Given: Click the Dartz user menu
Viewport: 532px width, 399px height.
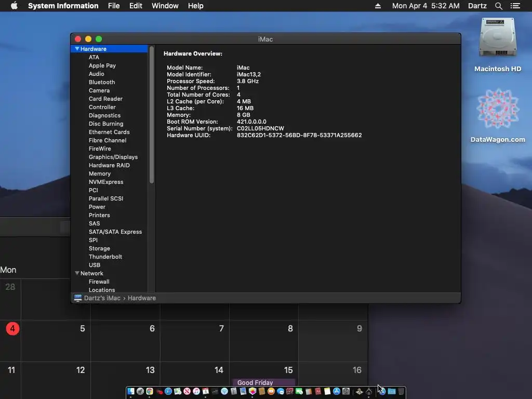Looking at the screenshot, I should [477, 6].
